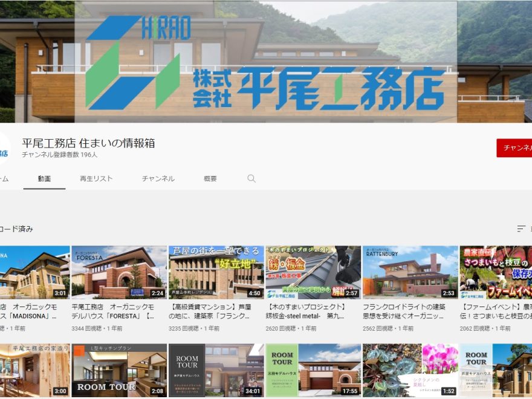Click the 【高級賃貸マンション】芦屋 video title
The width and height of the screenshot is (532, 399).
point(210,311)
